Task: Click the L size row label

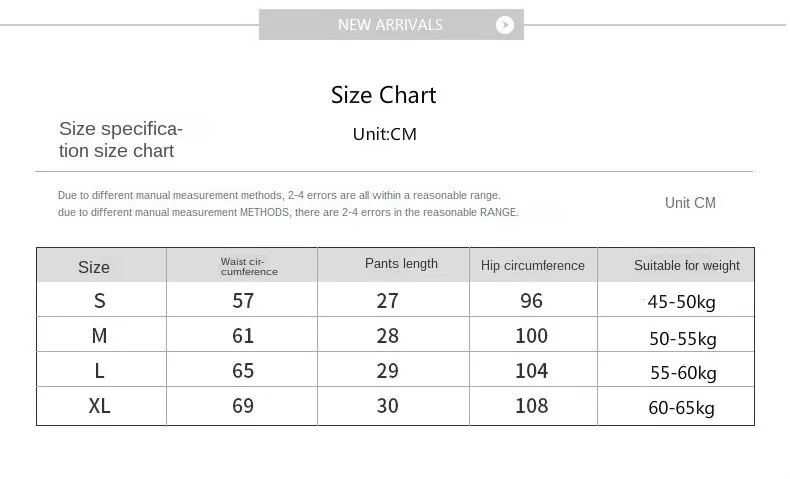Action: pos(100,371)
